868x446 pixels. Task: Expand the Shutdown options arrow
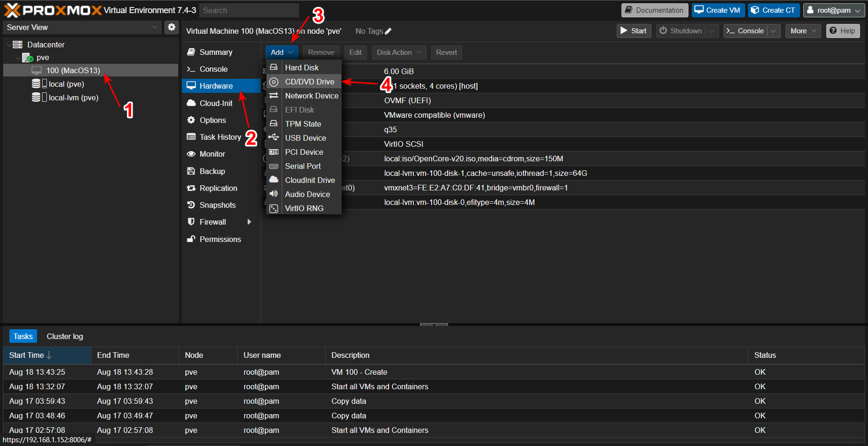tap(711, 31)
